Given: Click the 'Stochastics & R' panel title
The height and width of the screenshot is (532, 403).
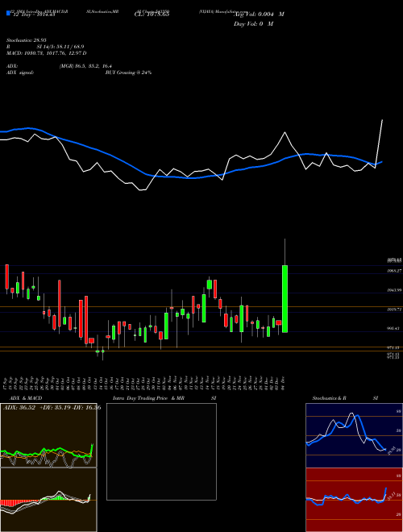Looking at the screenshot, I should (x=329, y=398).
